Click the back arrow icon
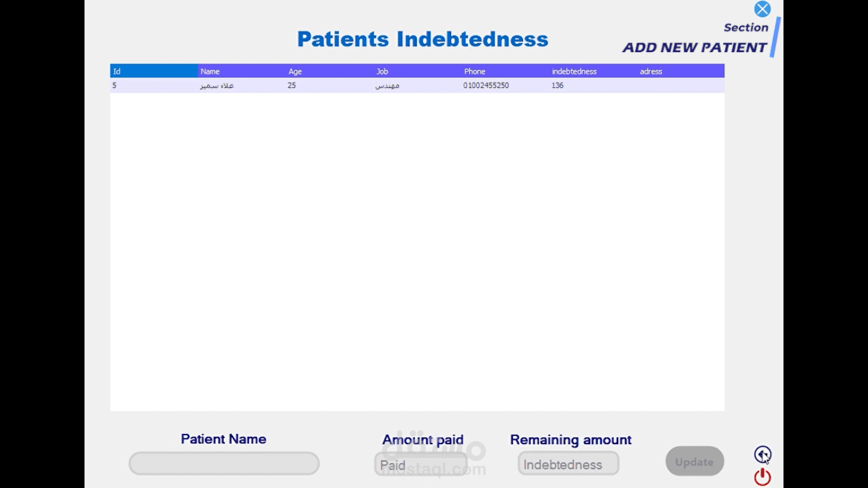This screenshot has width=868, height=488. coord(763,454)
